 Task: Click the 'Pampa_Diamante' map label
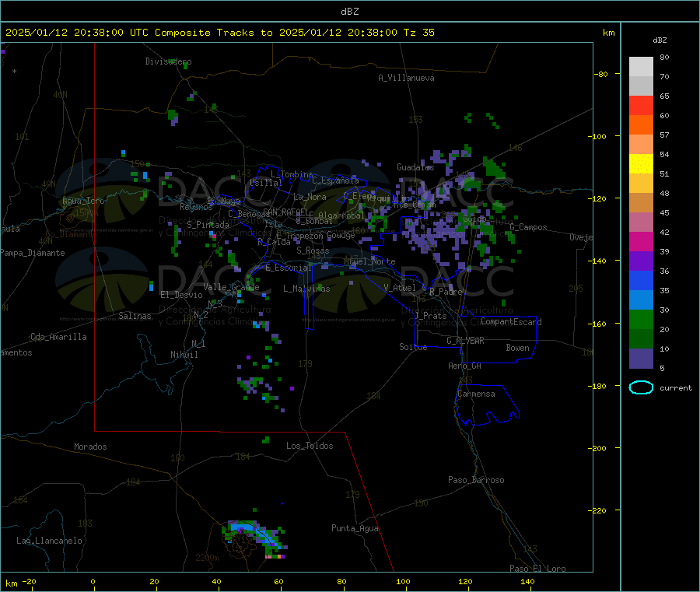point(32,253)
